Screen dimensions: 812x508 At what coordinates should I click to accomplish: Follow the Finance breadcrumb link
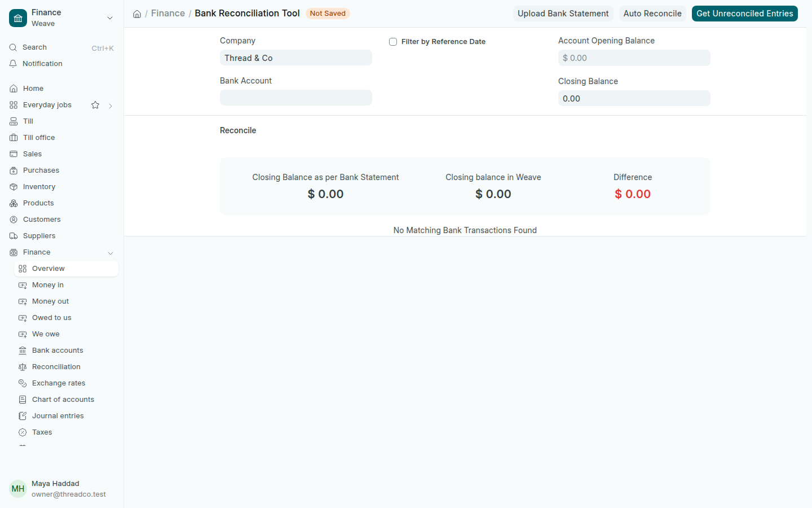point(168,14)
